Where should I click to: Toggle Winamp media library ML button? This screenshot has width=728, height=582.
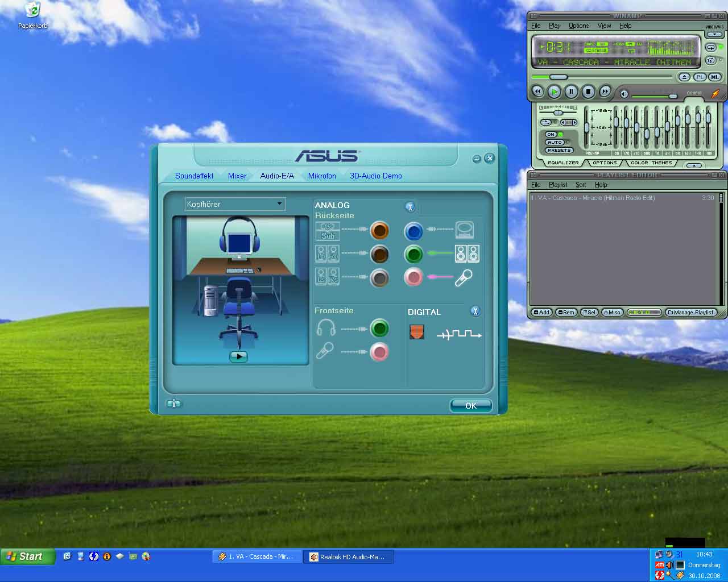(715, 77)
